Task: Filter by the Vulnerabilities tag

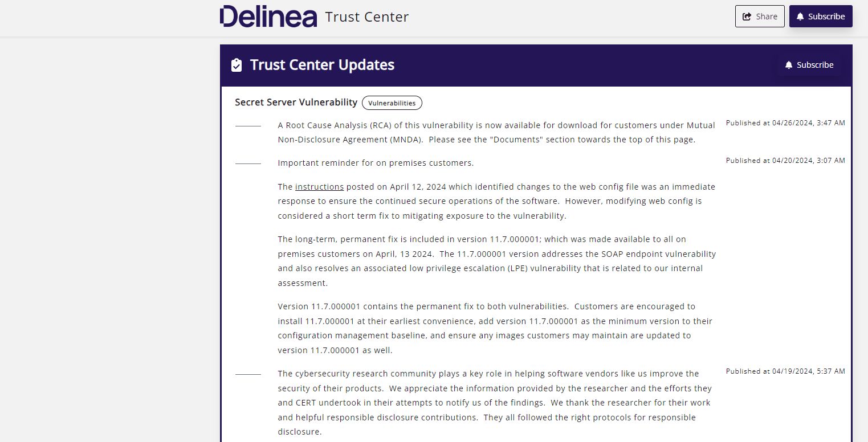Action: click(x=392, y=103)
